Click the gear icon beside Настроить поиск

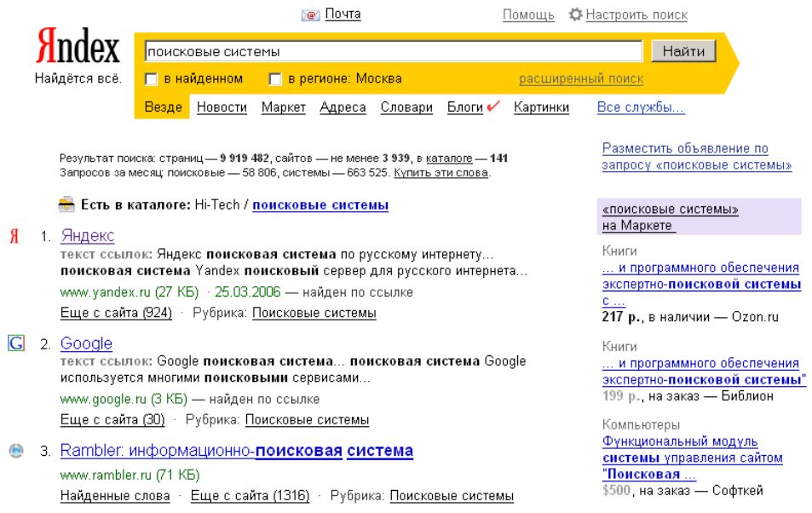pos(575,14)
